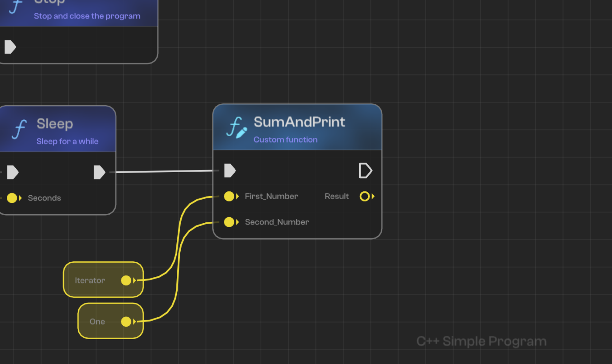
Task: Select the Sleep node title
Action: coord(55,124)
